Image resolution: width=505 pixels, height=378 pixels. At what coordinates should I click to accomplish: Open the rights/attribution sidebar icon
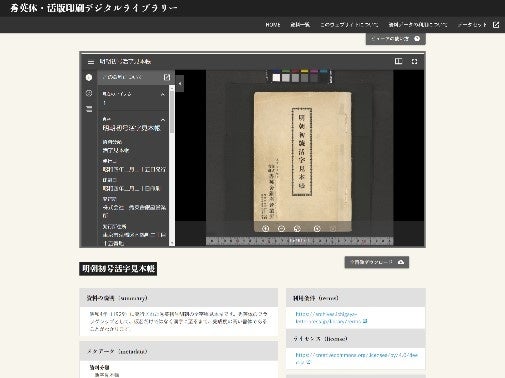[x=89, y=93]
